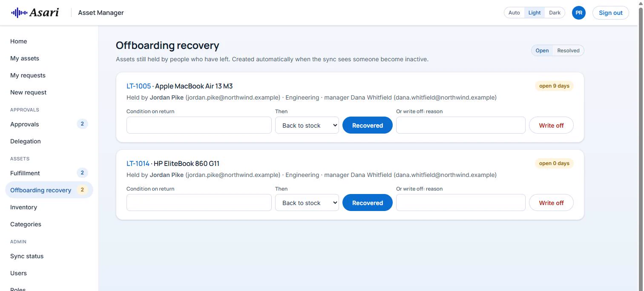Image resolution: width=644 pixels, height=291 pixels.
Task: Focus Condition on return field for LT-1005
Action: tap(199, 126)
